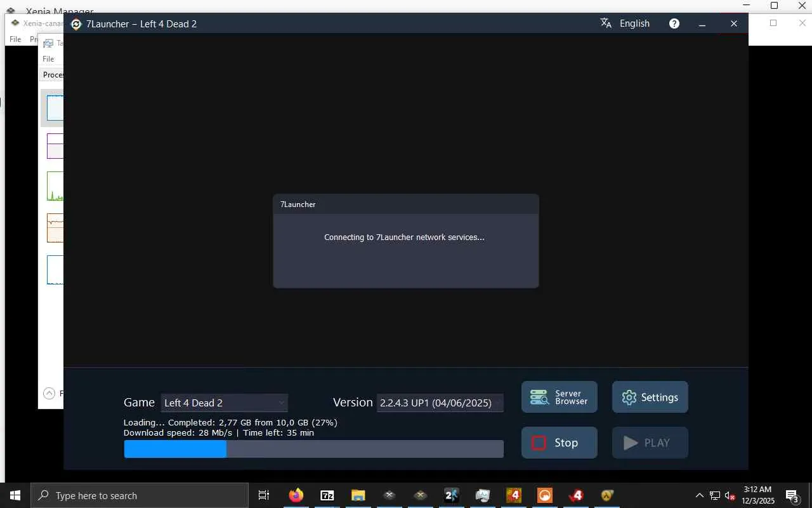
Task: Switch to Task Manager via its taskbar icon
Action: coord(483,495)
